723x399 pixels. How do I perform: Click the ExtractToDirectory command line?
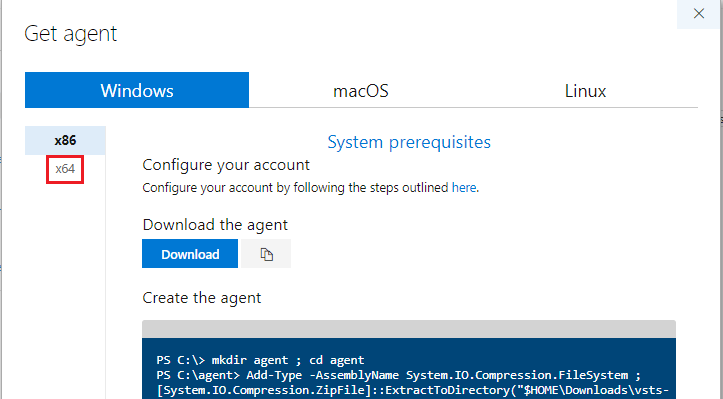coord(413,390)
